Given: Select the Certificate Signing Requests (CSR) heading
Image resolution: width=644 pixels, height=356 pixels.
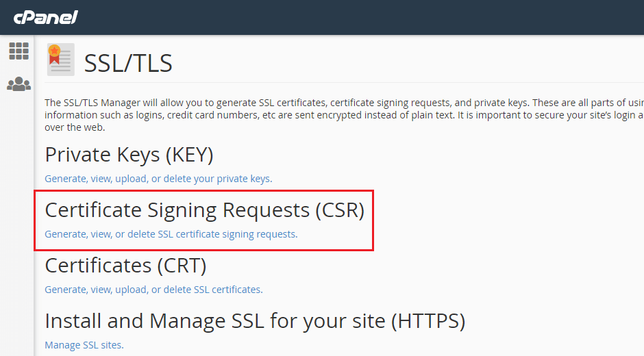Looking at the screenshot, I should point(205,210).
